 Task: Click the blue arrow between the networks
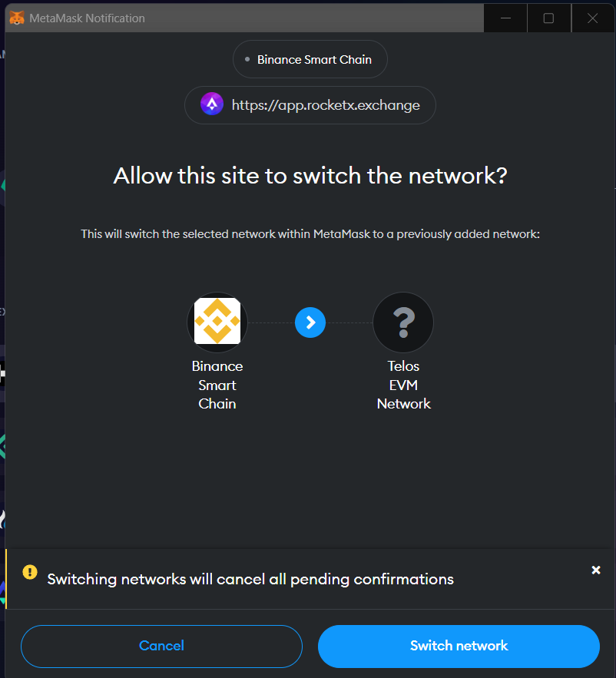(x=310, y=322)
